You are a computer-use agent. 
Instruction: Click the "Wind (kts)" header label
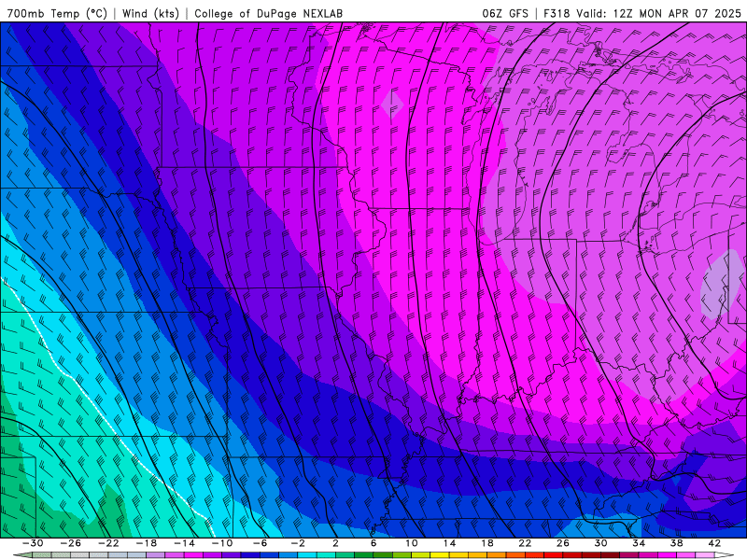150,13
